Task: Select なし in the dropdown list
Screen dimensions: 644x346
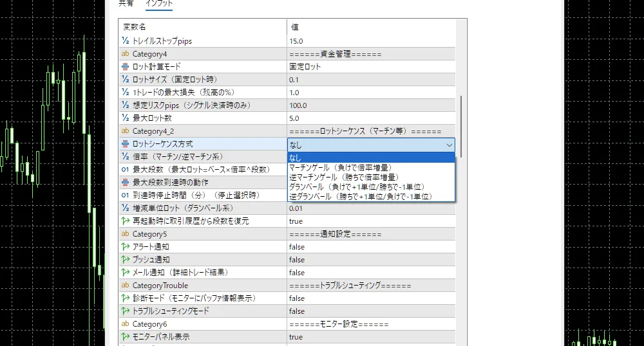Action: pyautogui.click(x=371, y=158)
